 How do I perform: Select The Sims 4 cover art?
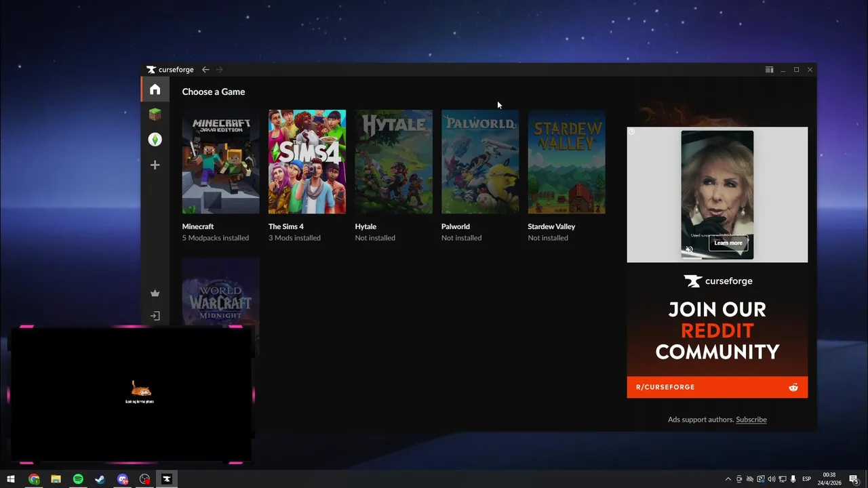[x=307, y=162]
